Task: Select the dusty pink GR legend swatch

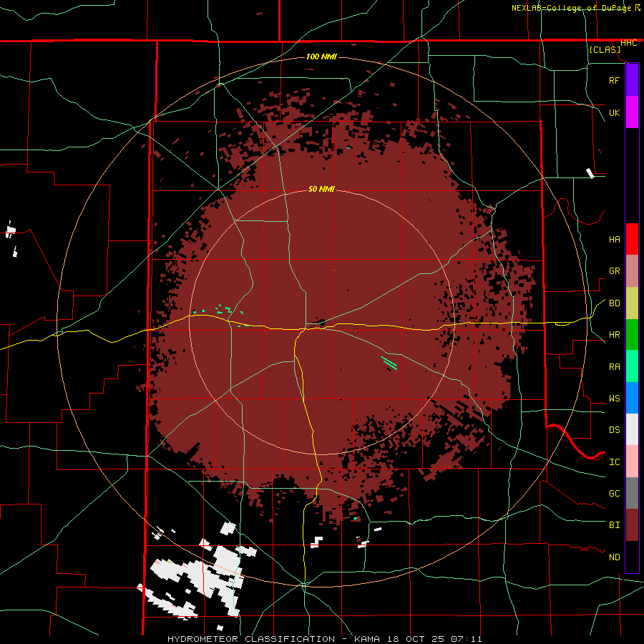Action: pyautogui.click(x=632, y=271)
